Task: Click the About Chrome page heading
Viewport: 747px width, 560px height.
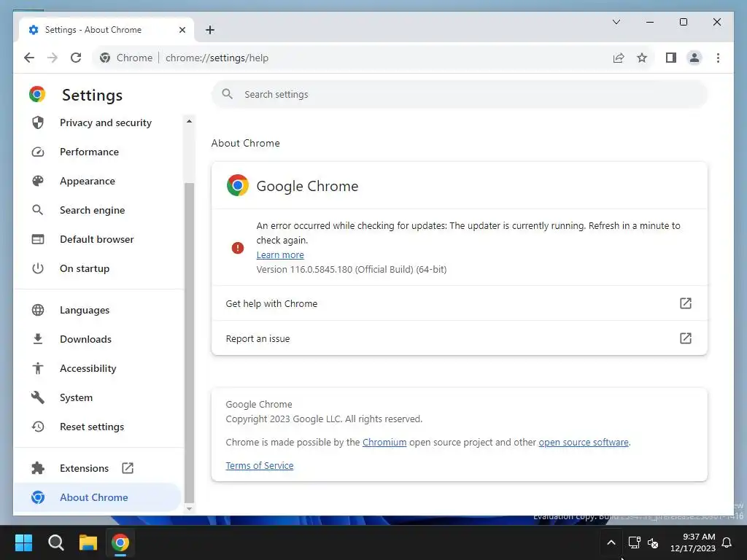Action: (x=245, y=144)
